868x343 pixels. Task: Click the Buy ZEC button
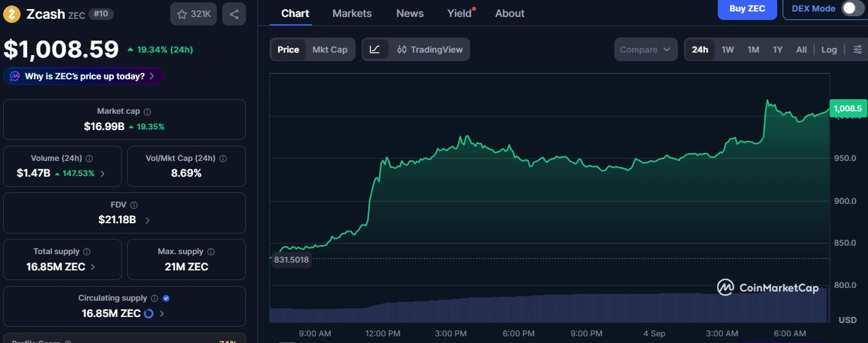click(747, 9)
